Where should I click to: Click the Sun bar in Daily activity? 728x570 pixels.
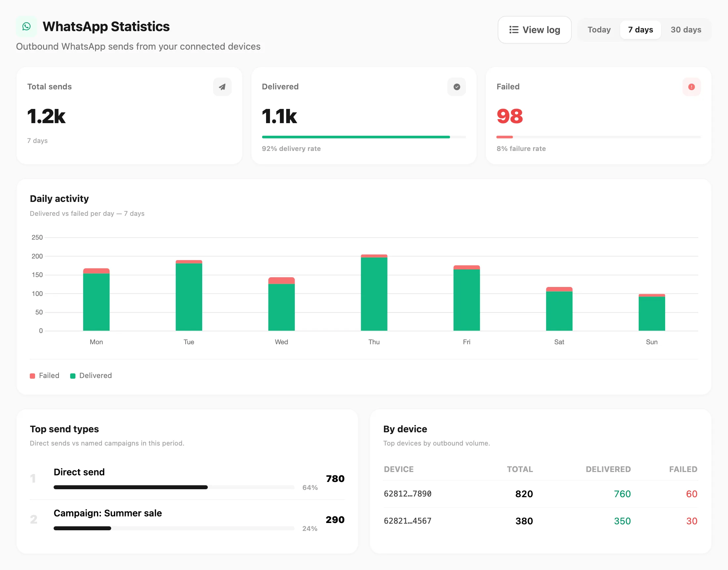(x=652, y=312)
